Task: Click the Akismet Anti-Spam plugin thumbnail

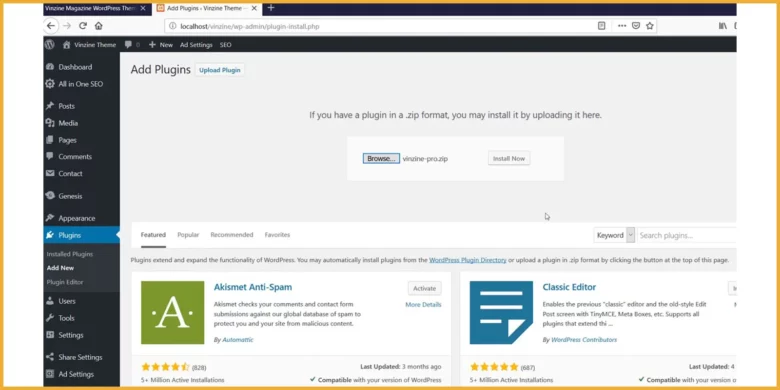Action: click(172, 312)
